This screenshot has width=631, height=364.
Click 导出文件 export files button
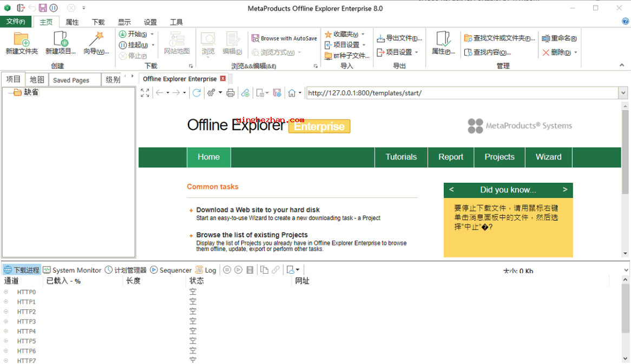(x=399, y=38)
